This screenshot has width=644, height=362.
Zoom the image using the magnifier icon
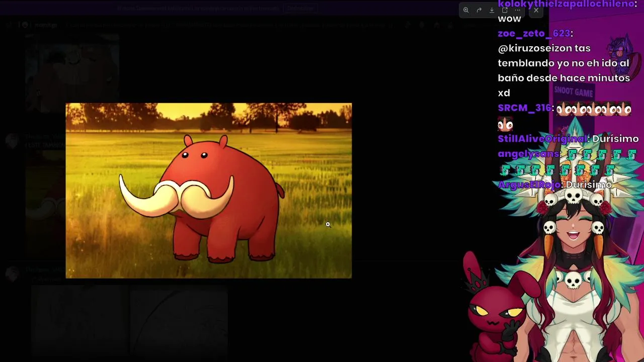[x=466, y=10]
